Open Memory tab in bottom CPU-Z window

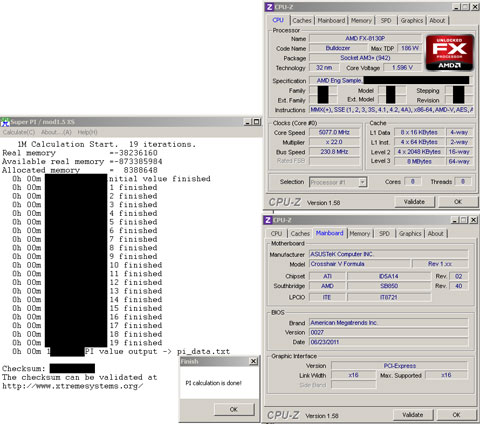[360, 234]
